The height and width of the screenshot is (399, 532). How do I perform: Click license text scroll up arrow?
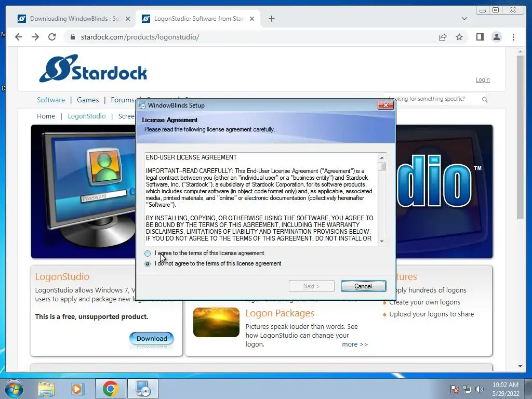pos(382,158)
